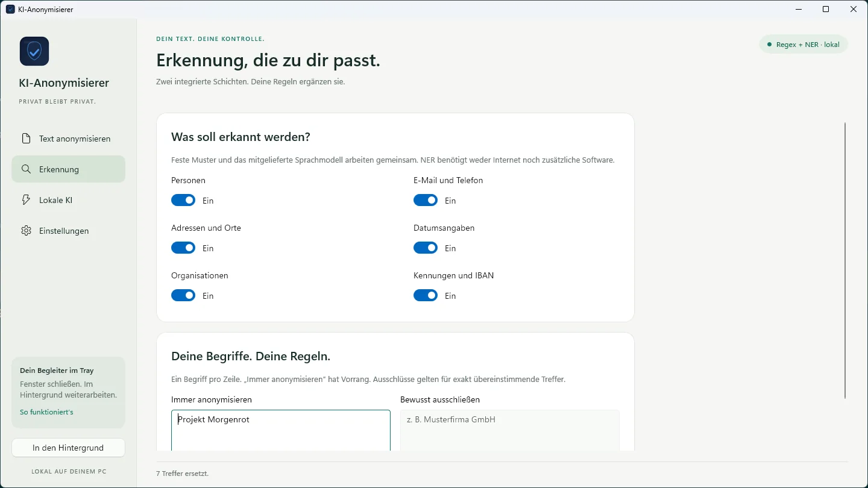Focus the Immer anonymisieren text box
This screenshot has height=488, width=868.
pyautogui.click(x=281, y=430)
